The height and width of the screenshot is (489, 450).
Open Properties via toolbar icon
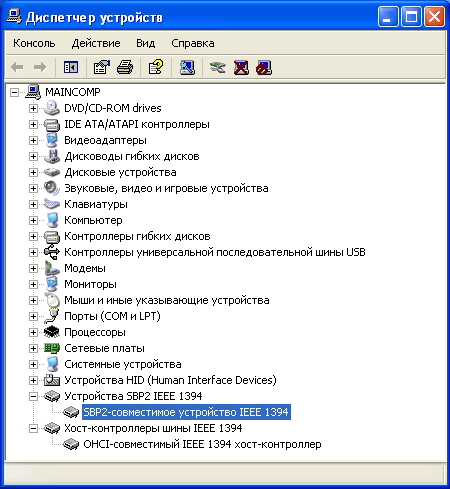click(102, 68)
